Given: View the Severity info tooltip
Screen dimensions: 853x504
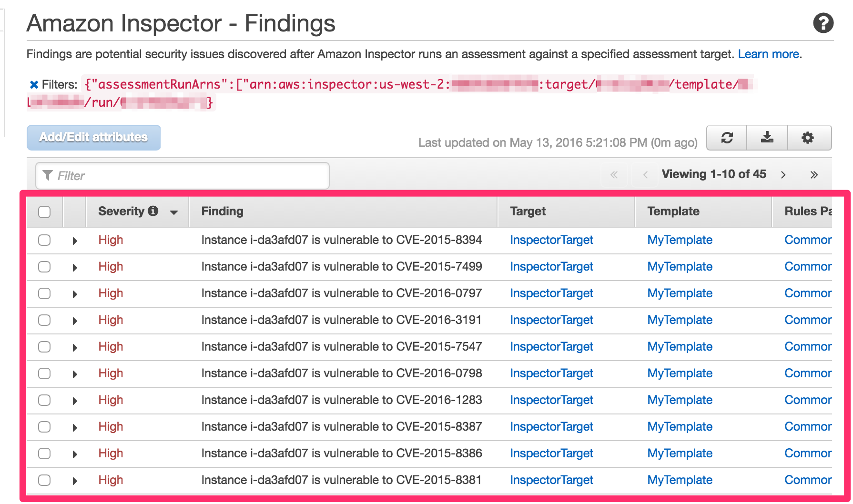Looking at the screenshot, I should coord(153,211).
